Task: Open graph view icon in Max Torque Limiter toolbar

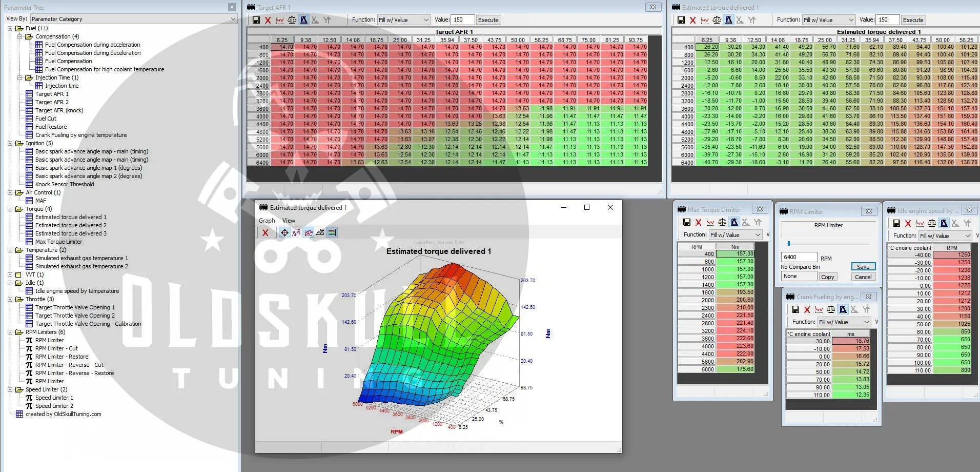Action: tap(710, 222)
